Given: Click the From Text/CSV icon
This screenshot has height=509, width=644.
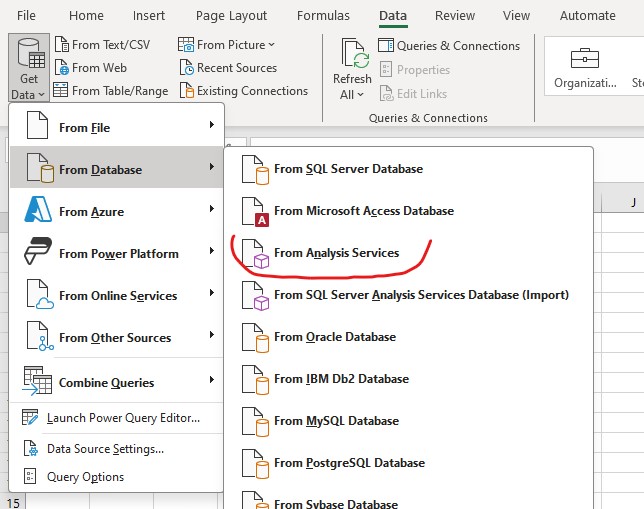Looking at the screenshot, I should pos(62,44).
